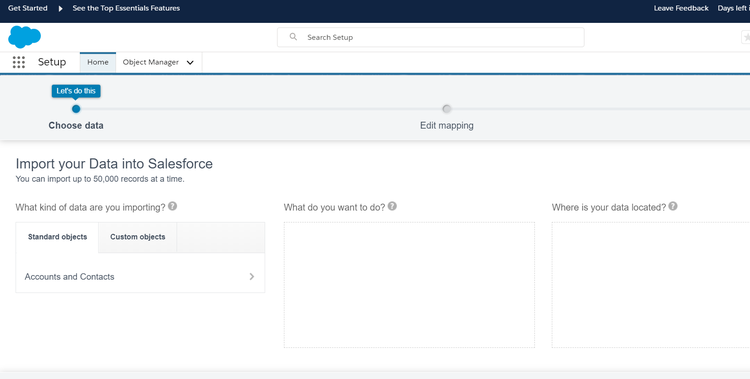Click the play arrow after Get Started
The height and width of the screenshot is (379, 750).
pos(60,9)
